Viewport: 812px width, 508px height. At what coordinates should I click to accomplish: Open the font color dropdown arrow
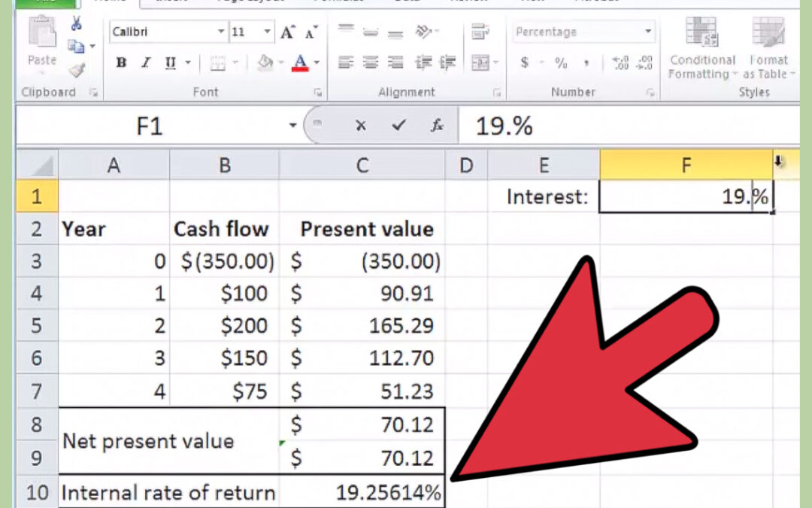pyautogui.click(x=317, y=62)
